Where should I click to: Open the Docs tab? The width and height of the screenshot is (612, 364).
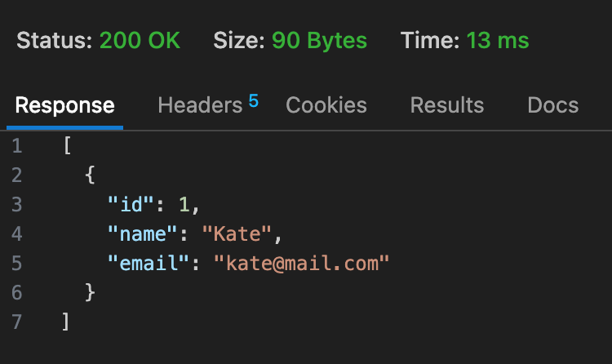pyautogui.click(x=553, y=105)
